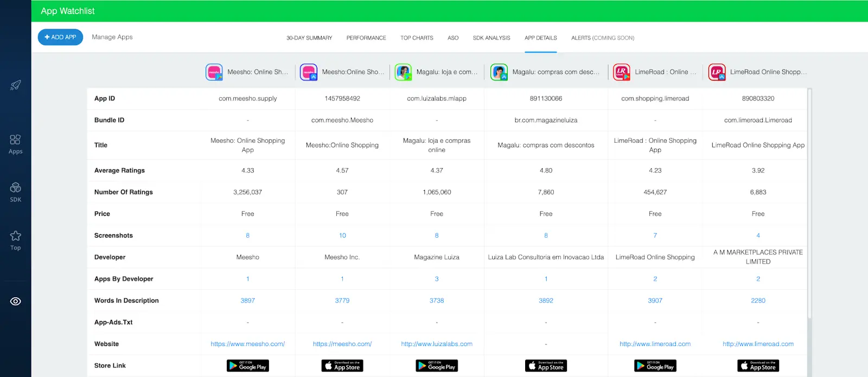
Task: Click developer name Luiza Lab Consultoria em Inovacao Ltda
Action: [546, 257]
